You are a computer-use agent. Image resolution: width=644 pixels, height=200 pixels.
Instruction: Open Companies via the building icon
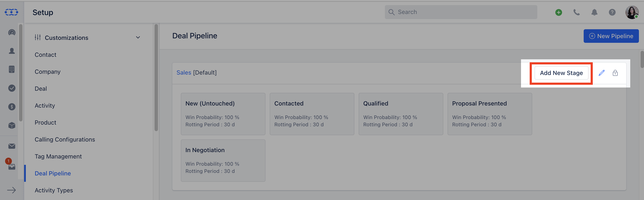[12, 69]
